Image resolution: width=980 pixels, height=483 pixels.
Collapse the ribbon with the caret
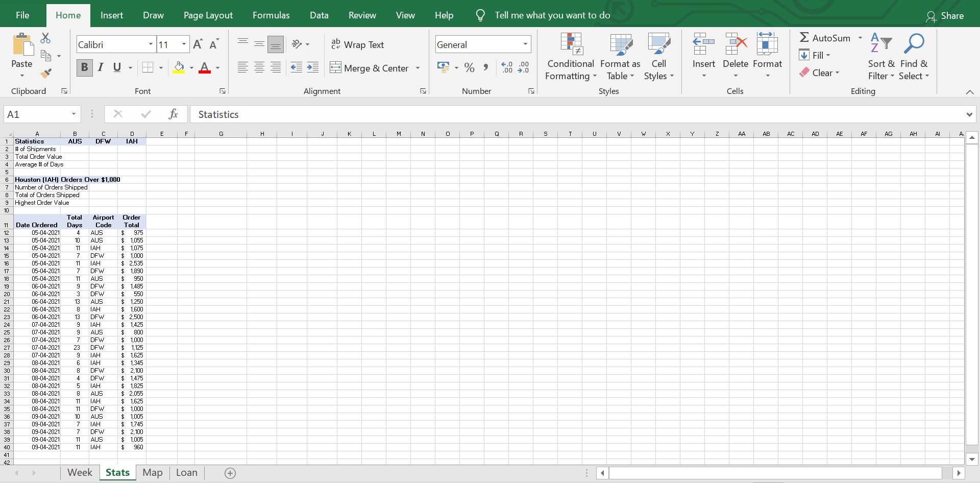tap(970, 92)
